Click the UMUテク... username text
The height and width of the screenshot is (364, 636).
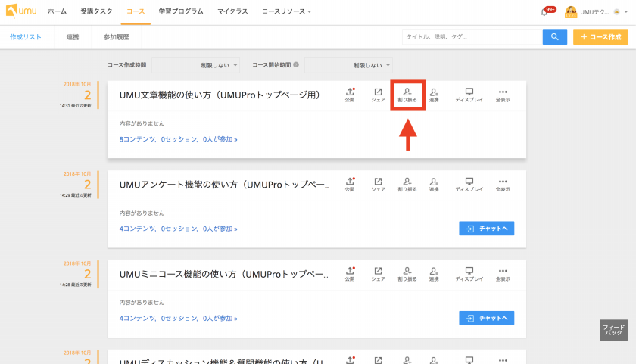[x=594, y=12]
